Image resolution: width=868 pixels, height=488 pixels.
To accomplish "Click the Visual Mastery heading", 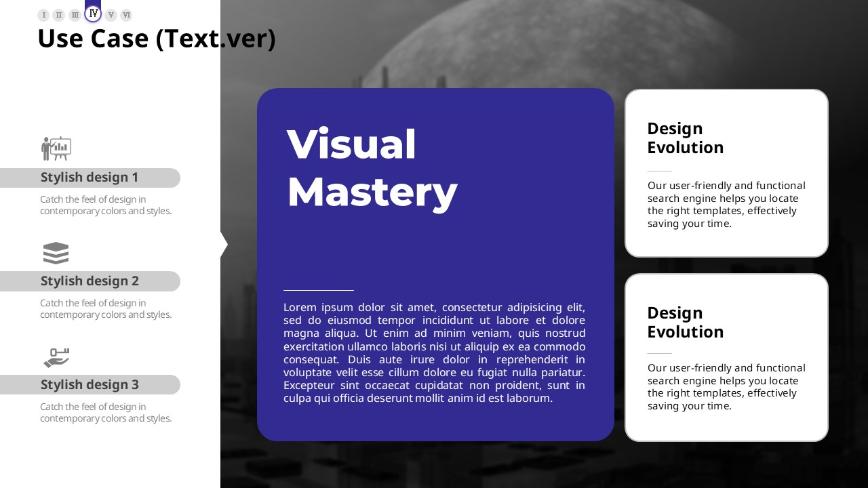I will (x=372, y=168).
